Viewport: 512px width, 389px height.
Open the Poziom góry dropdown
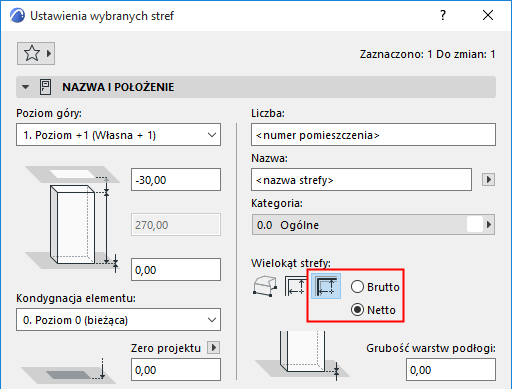point(118,135)
